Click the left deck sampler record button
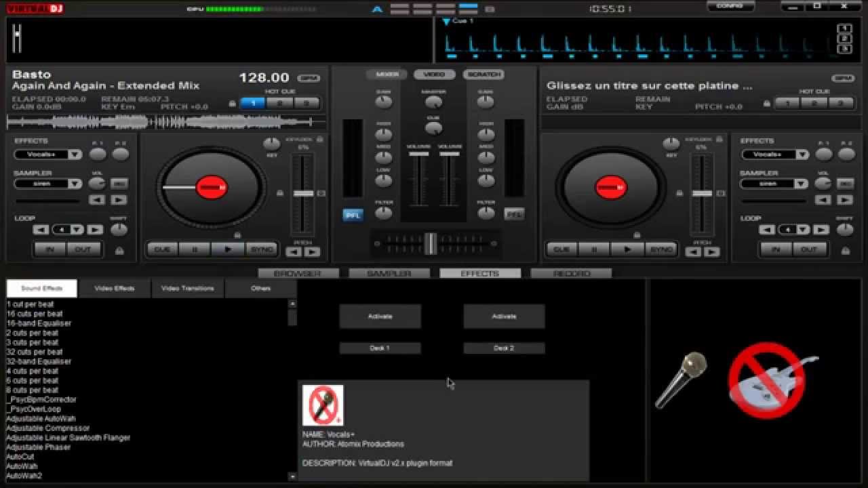The image size is (868, 488). click(x=119, y=184)
